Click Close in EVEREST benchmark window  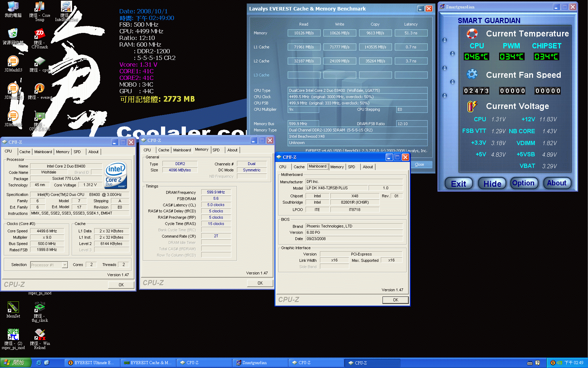419,164
